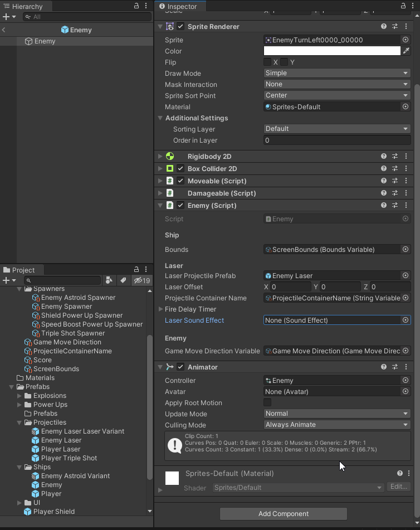Screen dimensions: 420x530
Task: Disable the Box Collider 2D component checkbox
Action: coord(180,169)
